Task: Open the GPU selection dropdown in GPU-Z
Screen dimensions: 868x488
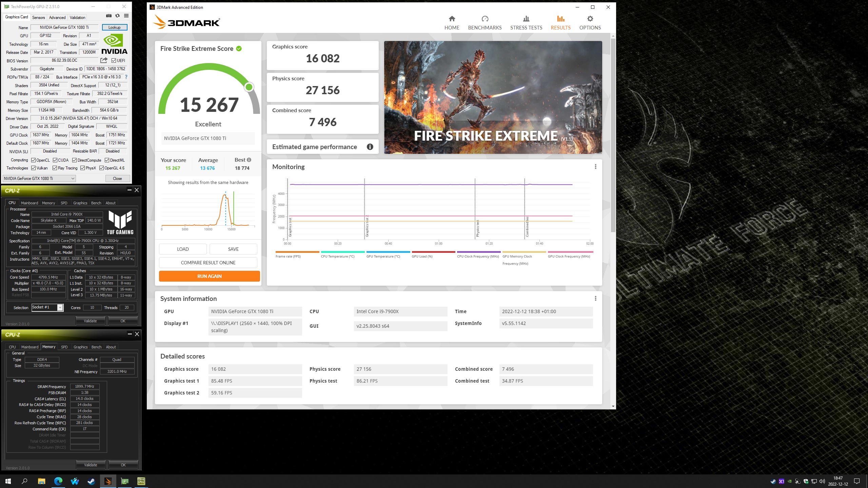Action: pos(39,179)
